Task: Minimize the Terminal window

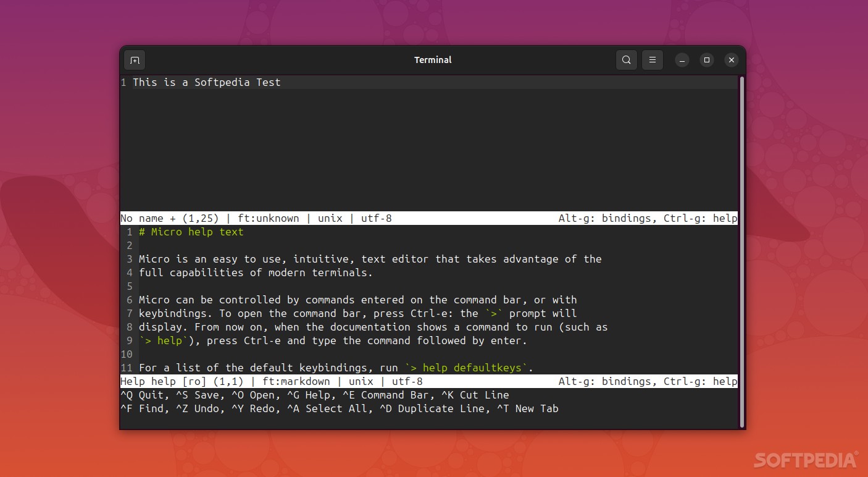Action: (x=682, y=60)
